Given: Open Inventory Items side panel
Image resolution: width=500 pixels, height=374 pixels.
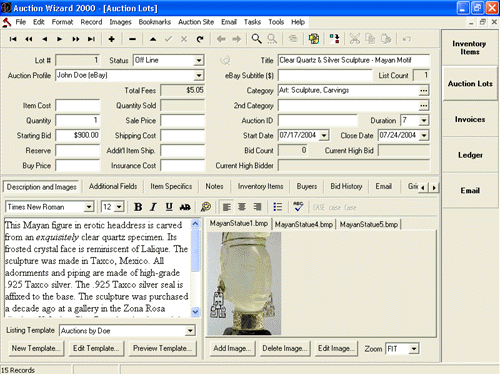Looking at the screenshot, I should pyautogui.click(x=469, y=48).
